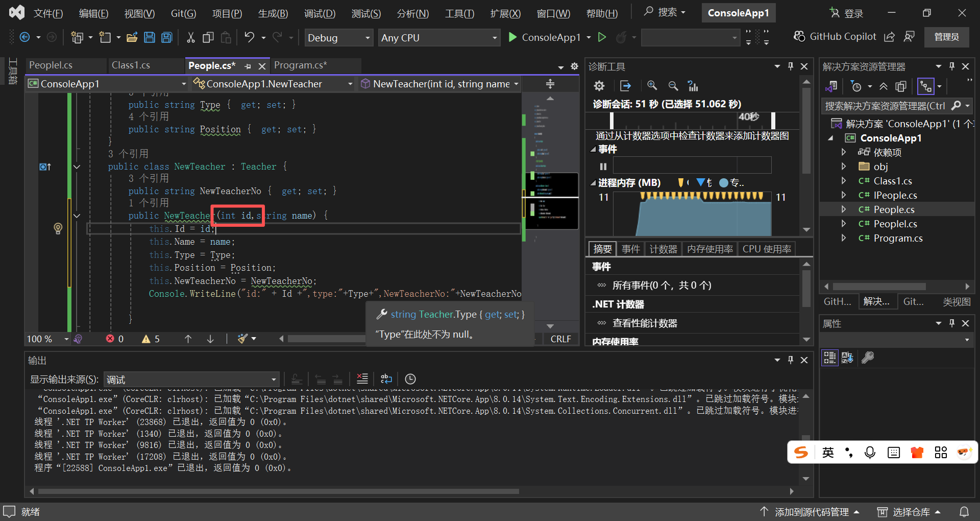Toggle track active item view in Solution Explorer
This screenshot has width=980, height=521.
(x=925, y=87)
